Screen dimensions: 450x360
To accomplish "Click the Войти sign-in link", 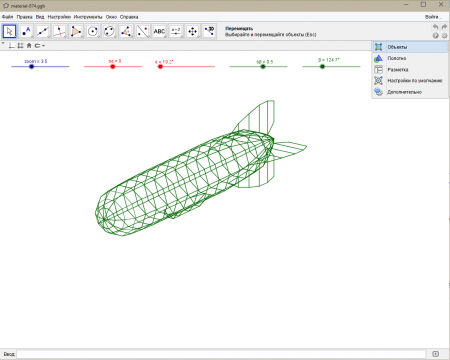I will click(x=433, y=17).
